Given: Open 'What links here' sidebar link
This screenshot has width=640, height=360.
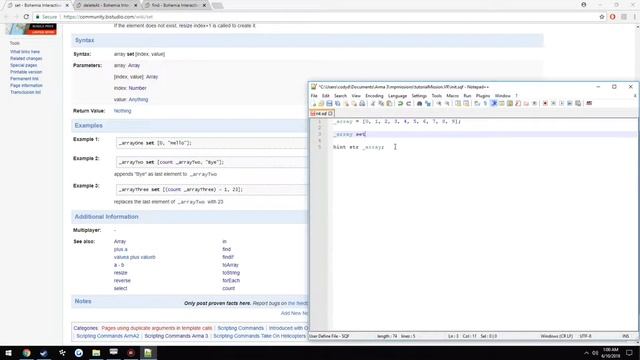Looking at the screenshot, I should (25, 52).
